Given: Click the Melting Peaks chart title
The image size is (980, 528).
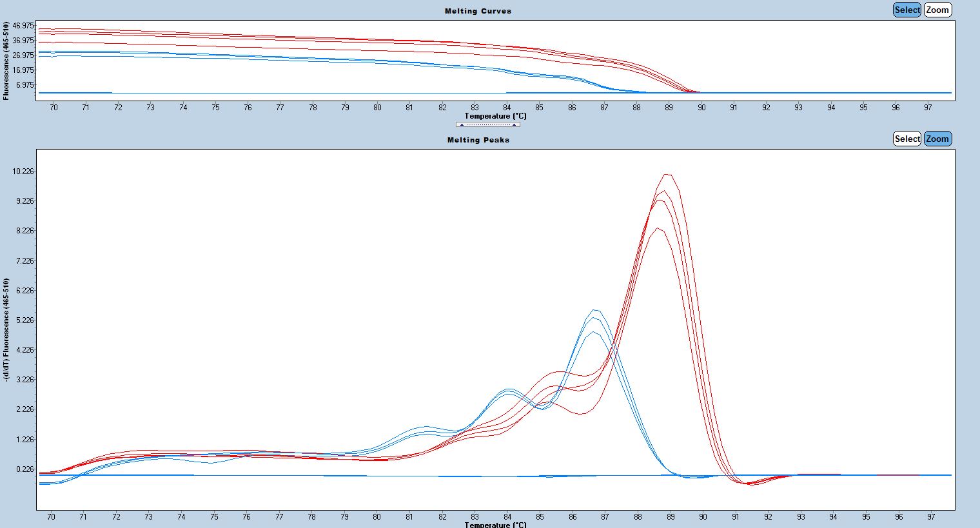Looking at the screenshot, I should click(478, 140).
